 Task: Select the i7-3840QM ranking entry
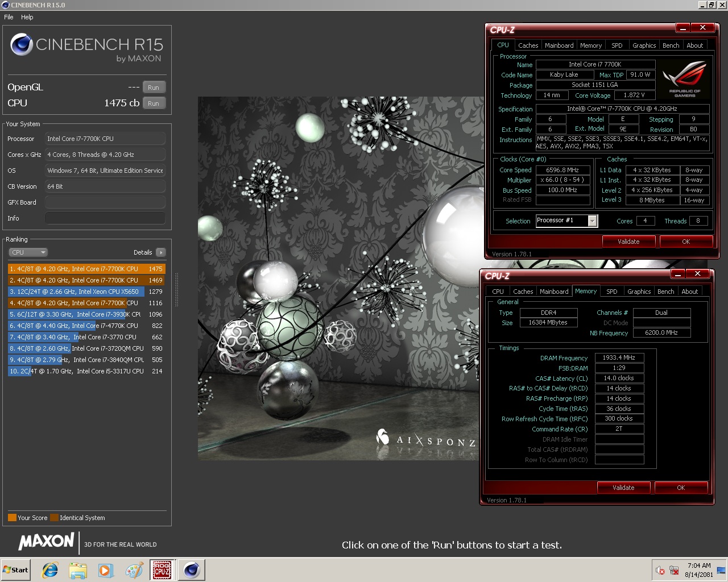click(x=86, y=360)
